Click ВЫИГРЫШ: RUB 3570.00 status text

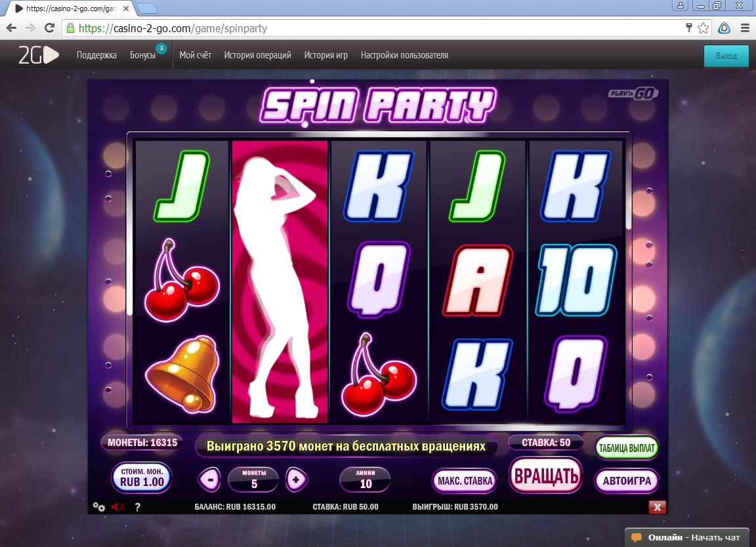455,506
